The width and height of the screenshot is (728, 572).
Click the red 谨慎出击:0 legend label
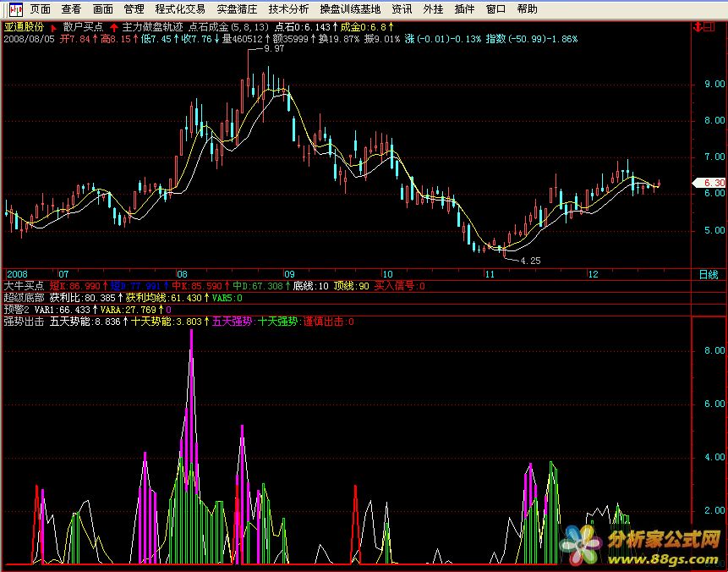click(x=328, y=321)
